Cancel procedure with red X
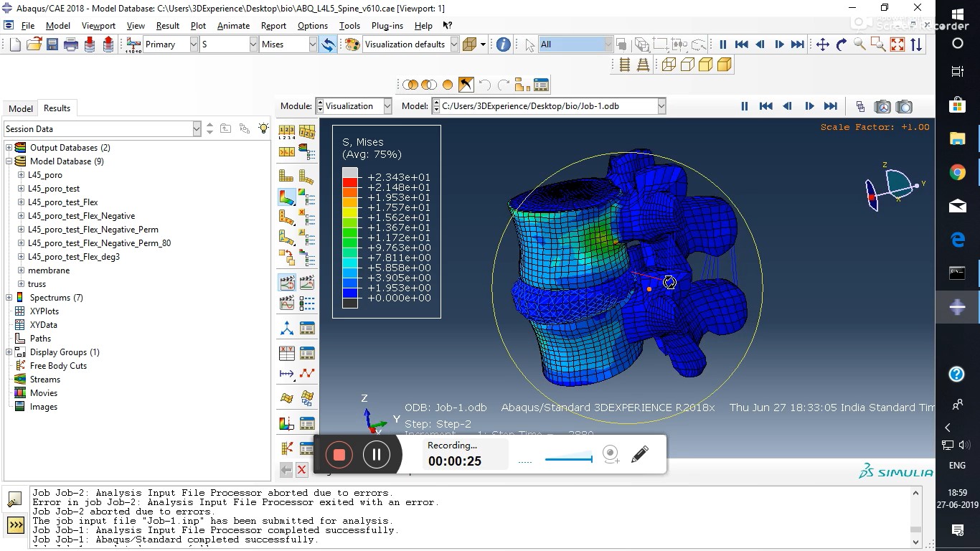The height and width of the screenshot is (551, 980). (x=302, y=470)
